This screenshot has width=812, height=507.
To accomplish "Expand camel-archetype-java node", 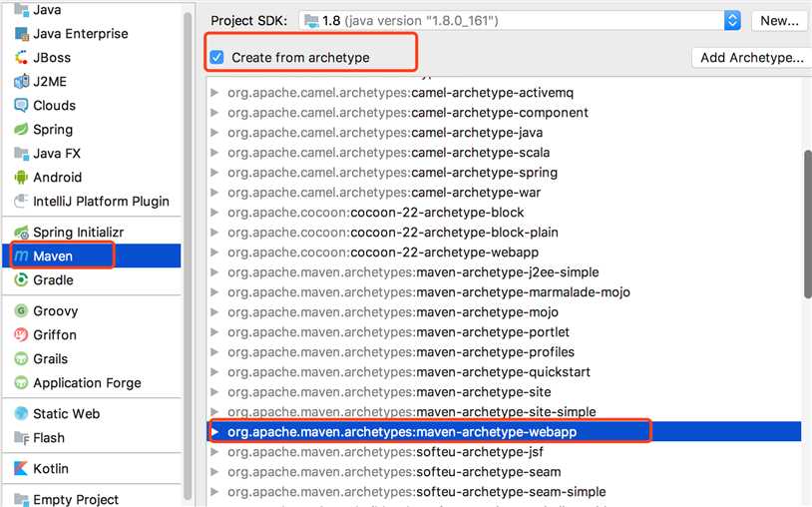I will click(x=214, y=133).
